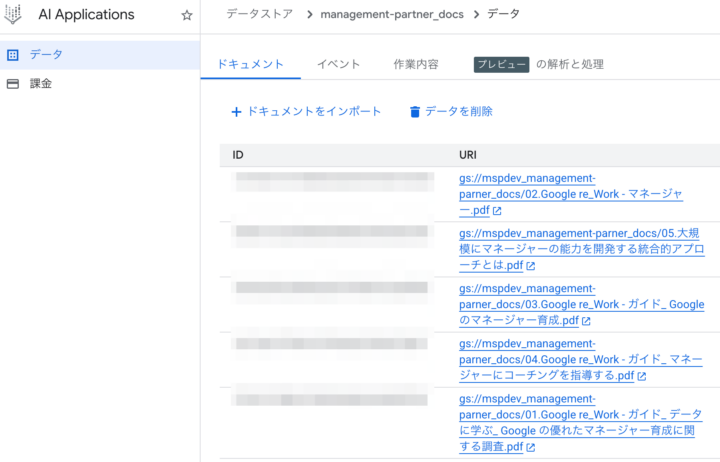Image resolution: width=720 pixels, height=462 pixels.
Task: Click the AI Applications logo icon
Action: click(15, 15)
